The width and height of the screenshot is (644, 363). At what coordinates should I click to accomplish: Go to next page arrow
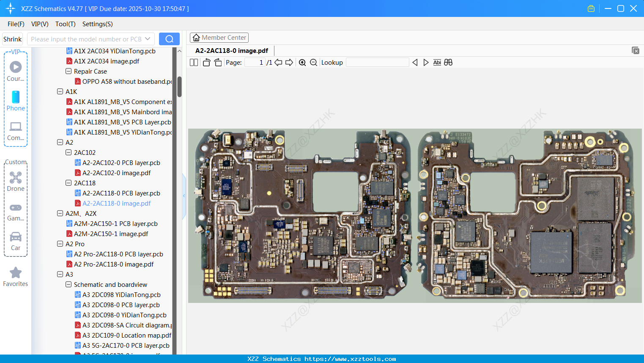click(x=289, y=63)
